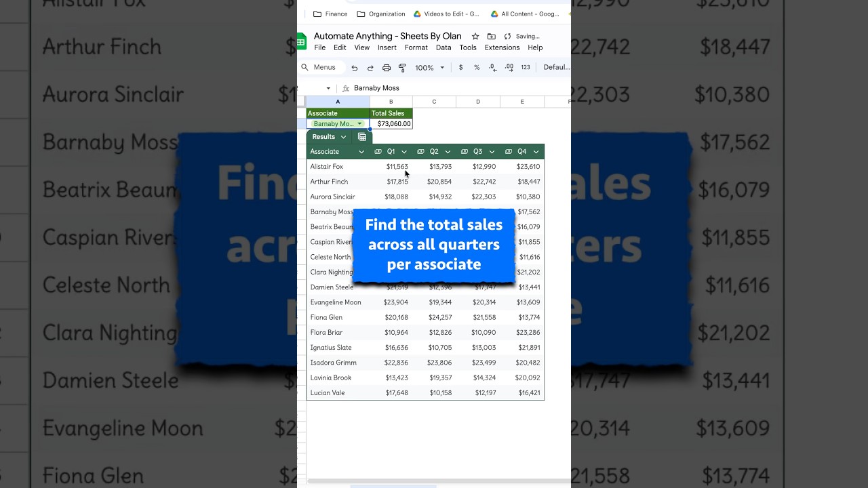868x488 pixels.
Task: Click Aurora Sinclair Q3 value $22,303
Action: coord(484,197)
